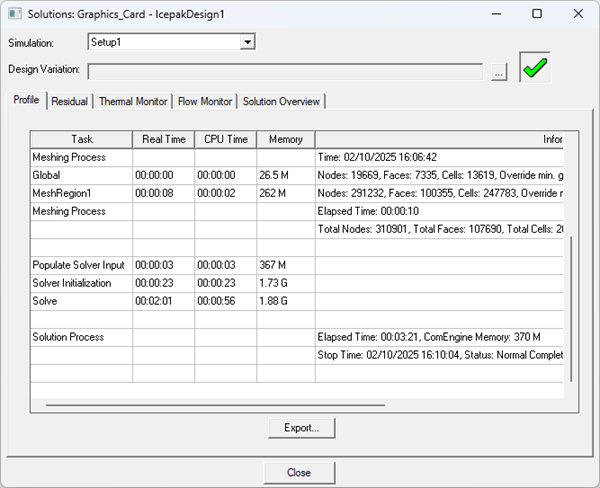Click the Task column header
The width and height of the screenshot is (600, 488).
(x=81, y=139)
